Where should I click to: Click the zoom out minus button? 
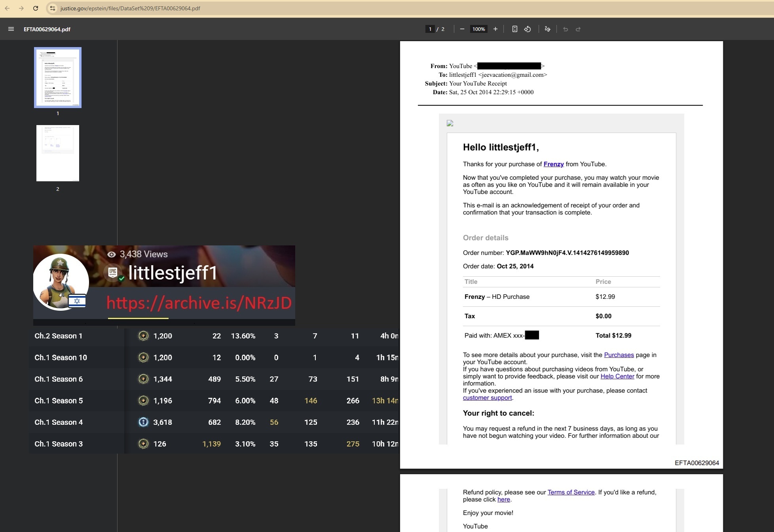(x=462, y=29)
